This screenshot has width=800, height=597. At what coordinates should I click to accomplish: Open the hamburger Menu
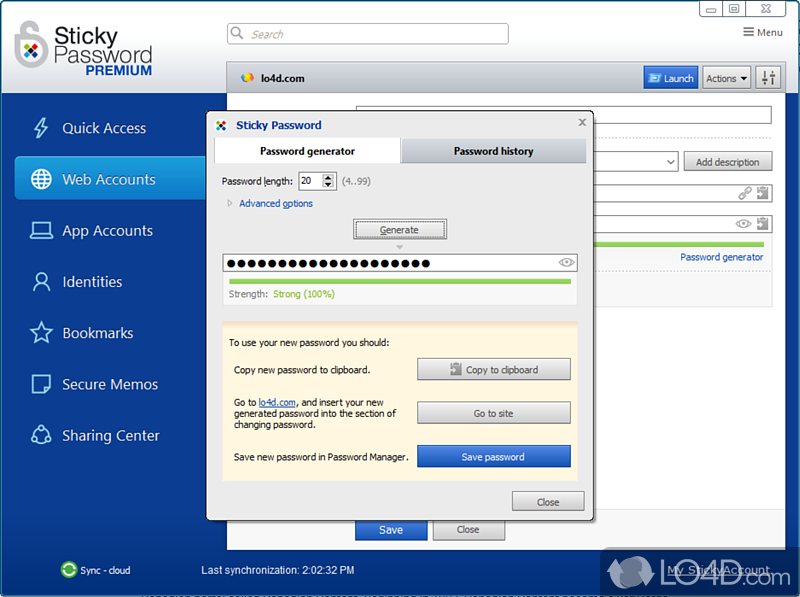pyautogui.click(x=763, y=32)
